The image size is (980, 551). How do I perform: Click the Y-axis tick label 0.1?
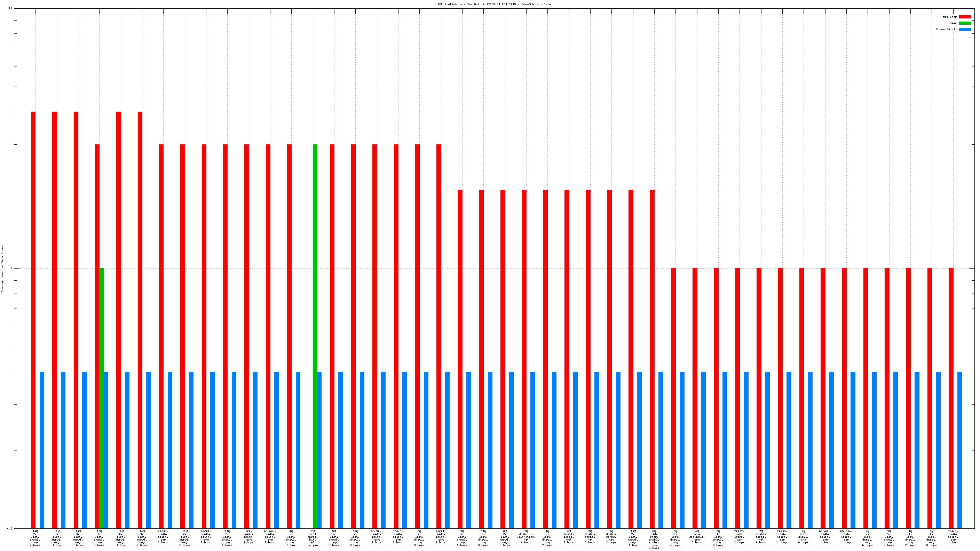pos(9,528)
